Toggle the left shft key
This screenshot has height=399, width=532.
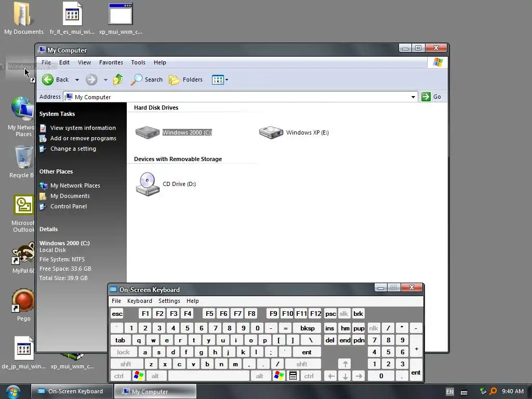coord(126,364)
